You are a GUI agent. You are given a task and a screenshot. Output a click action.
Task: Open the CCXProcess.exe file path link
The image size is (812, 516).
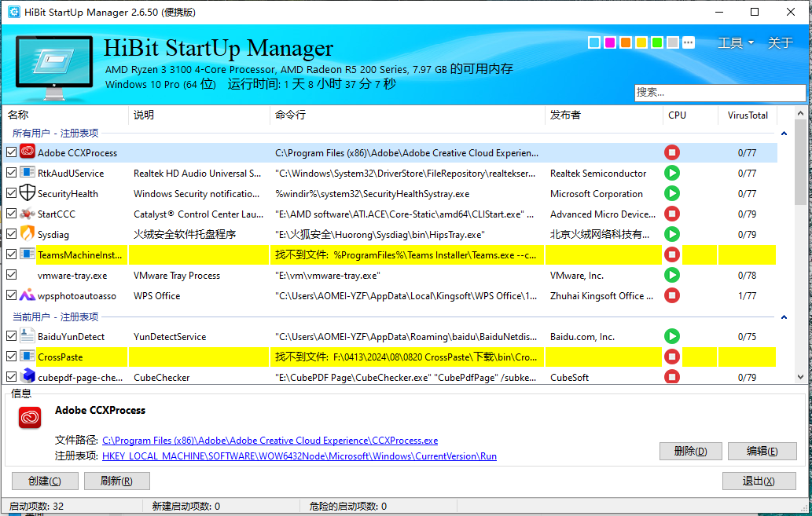tap(270, 440)
